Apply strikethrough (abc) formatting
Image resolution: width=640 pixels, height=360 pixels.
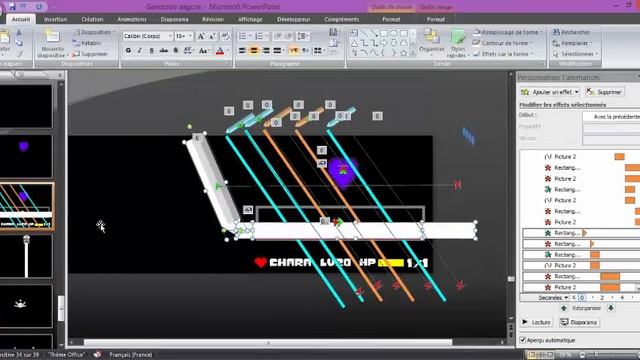pyautogui.click(x=164, y=50)
